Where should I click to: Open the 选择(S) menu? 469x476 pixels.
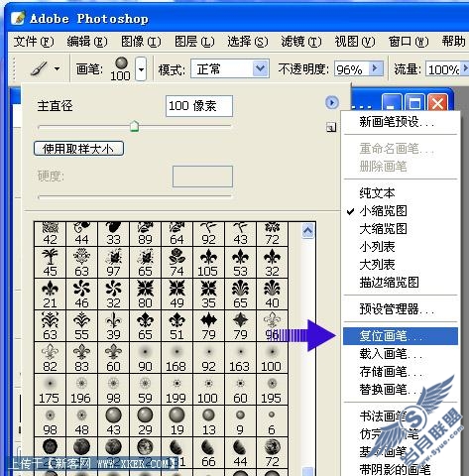point(248,42)
